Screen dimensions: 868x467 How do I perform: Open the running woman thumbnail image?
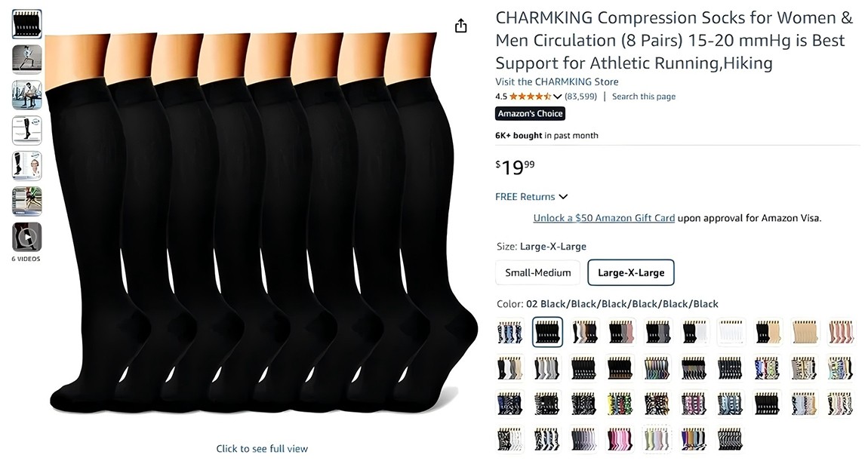pos(27,60)
